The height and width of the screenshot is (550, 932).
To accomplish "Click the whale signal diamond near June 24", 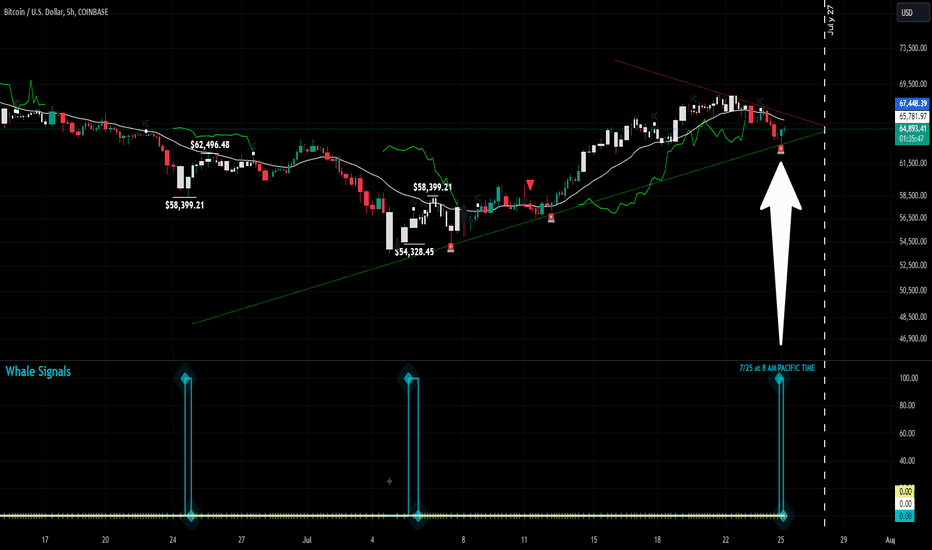I will (x=185, y=378).
